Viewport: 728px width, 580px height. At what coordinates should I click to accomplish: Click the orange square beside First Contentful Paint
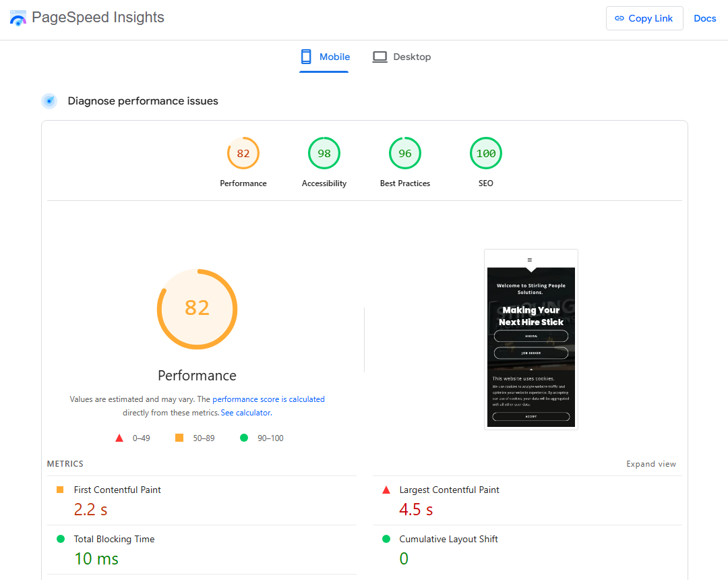point(61,490)
